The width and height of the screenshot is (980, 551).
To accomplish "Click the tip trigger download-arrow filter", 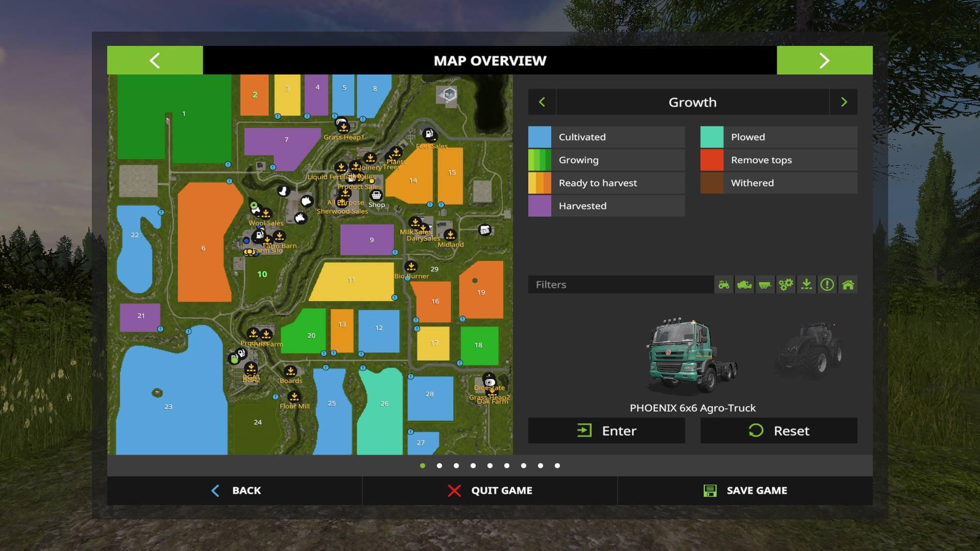I will tap(806, 285).
